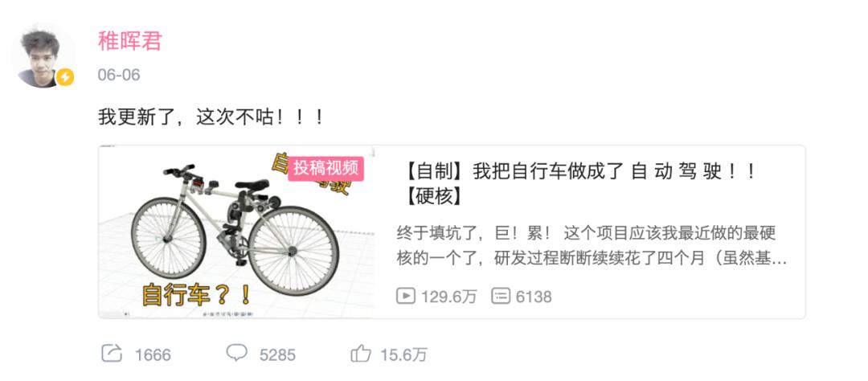The image size is (868, 381).
Task: Click the bicycle video thumbnail
Action: [236, 231]
